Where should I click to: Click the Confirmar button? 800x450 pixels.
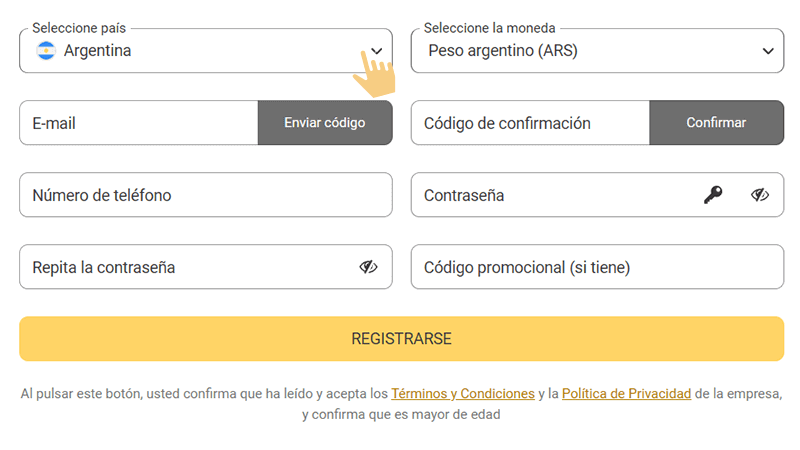[716, 123]
